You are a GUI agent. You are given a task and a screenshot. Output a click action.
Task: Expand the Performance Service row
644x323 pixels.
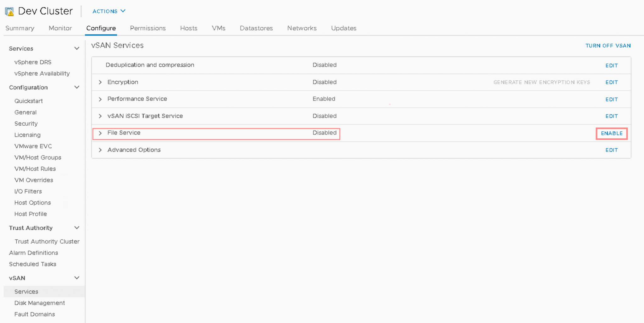[100, 99]
